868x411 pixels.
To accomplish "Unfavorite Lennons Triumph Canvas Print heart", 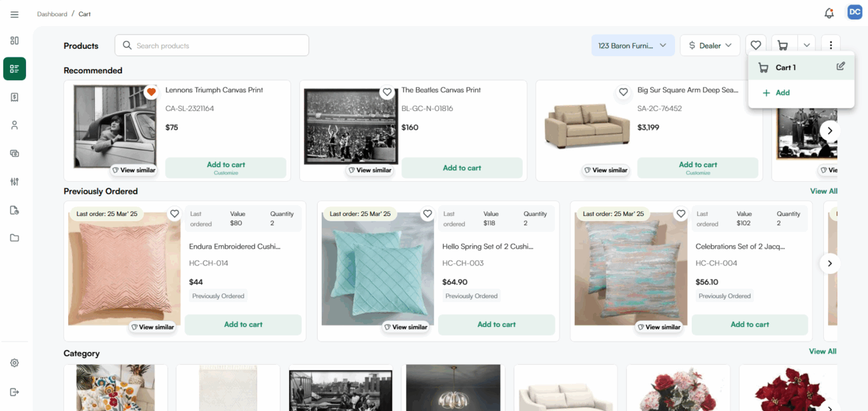I will point(152,92).
